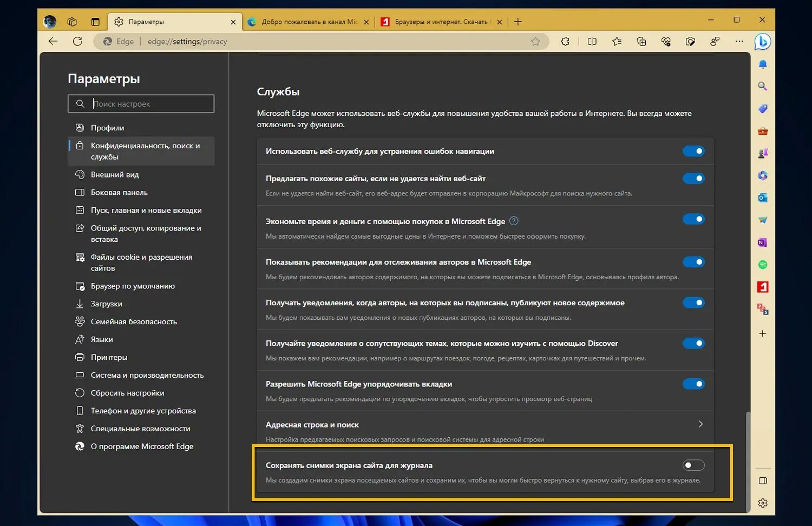Open Bing Copilot sidebar button
Image resolution: width=812 pixels, height=526 pixels.
point(763,41)
